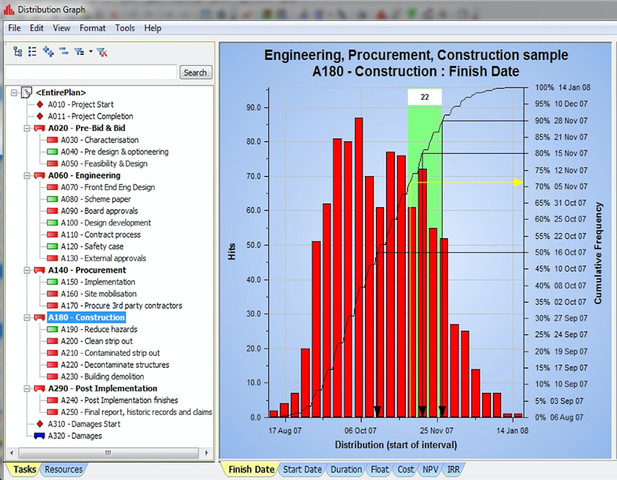The height and width of the screenshot is (480, 617).
Task: Click the A011 Project Completion milestone diamond
Action: pyautogui.click(x=40, y=116)
